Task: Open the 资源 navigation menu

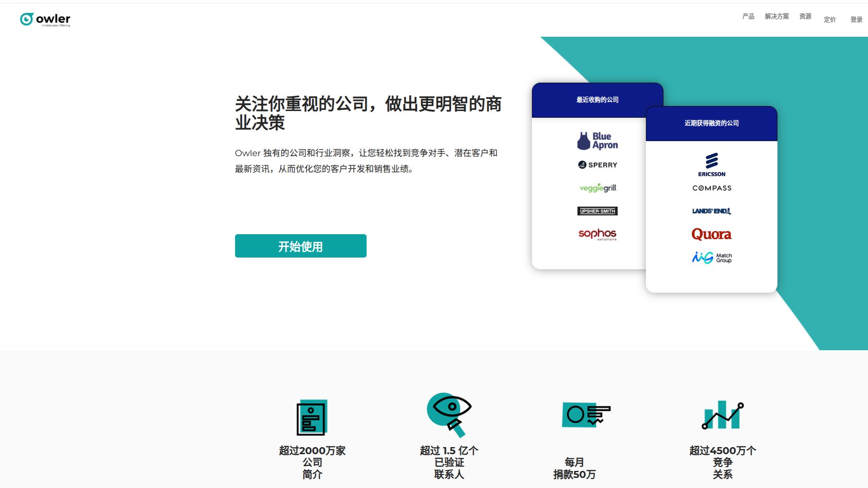Action: pos(805,16)
